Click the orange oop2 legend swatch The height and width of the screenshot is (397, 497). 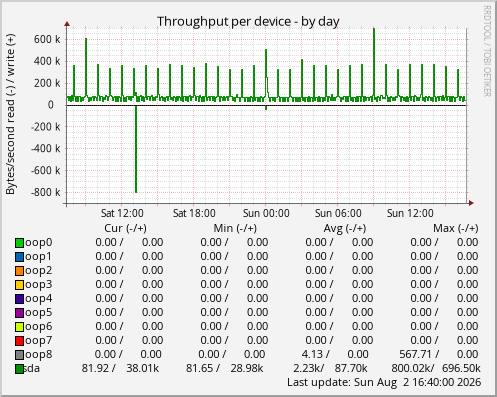19,271
